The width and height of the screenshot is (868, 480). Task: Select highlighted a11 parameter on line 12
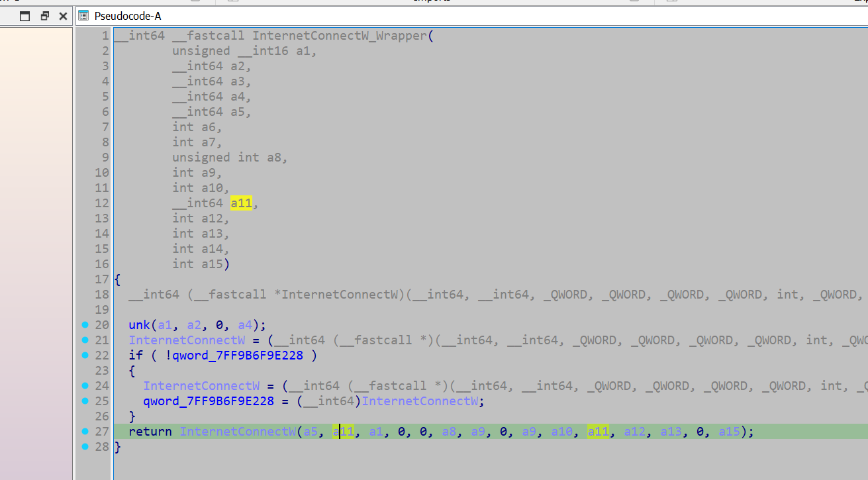(241, 203)
